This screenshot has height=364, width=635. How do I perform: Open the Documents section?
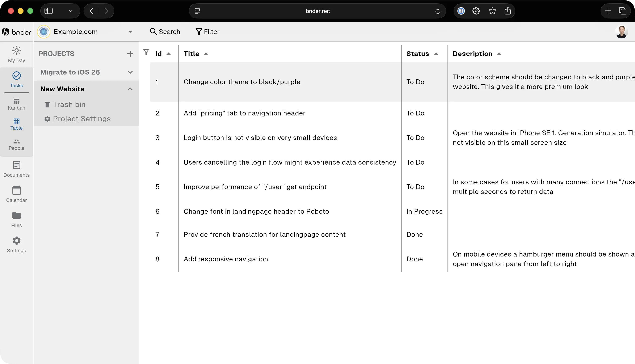(x=16, y=169)
